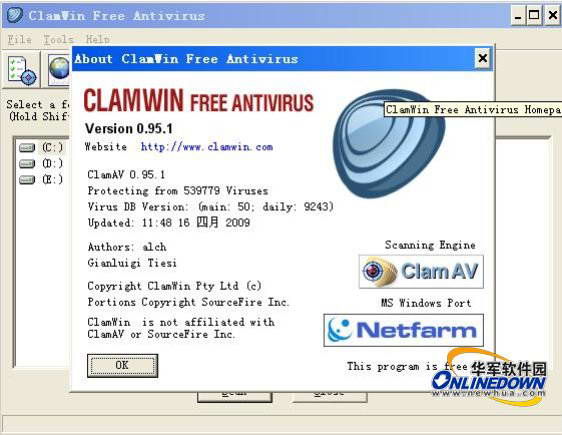Select the C: drive icon
The height and width of the screenshot is (435, 562).
click(x=27, y=147)
